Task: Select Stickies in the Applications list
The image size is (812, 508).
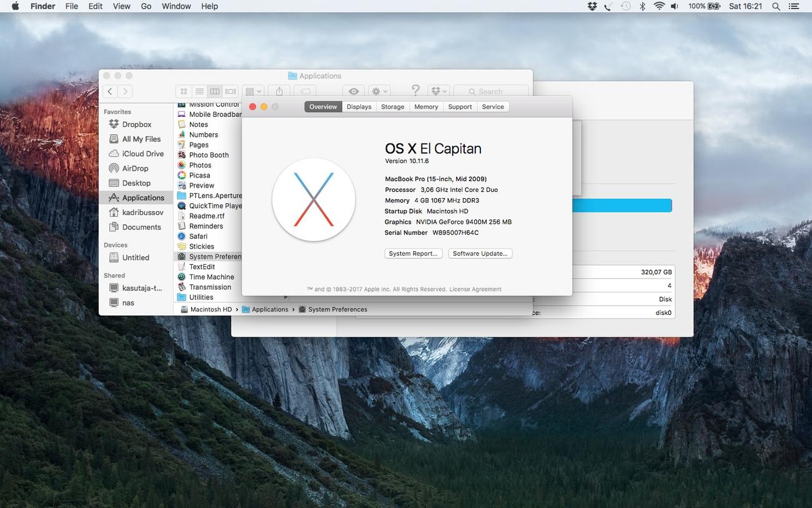Action: 201,246
